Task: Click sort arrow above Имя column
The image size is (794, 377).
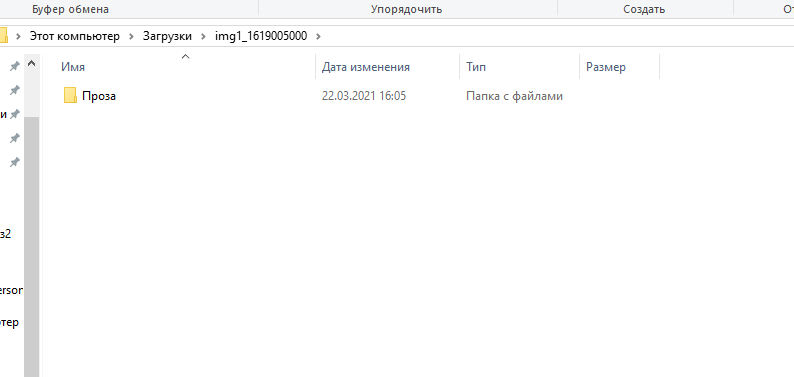Action: 185,57
